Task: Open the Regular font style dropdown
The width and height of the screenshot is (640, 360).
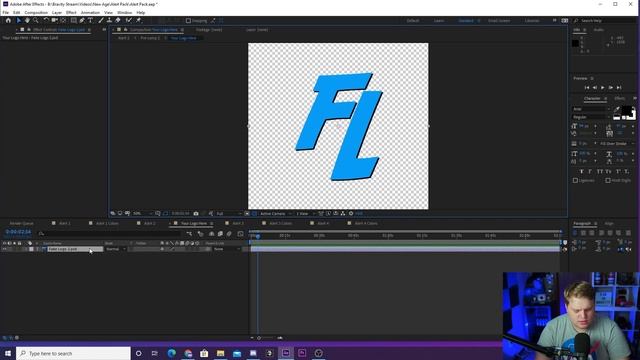Action: pyautogui.click(x=591, y=117)
